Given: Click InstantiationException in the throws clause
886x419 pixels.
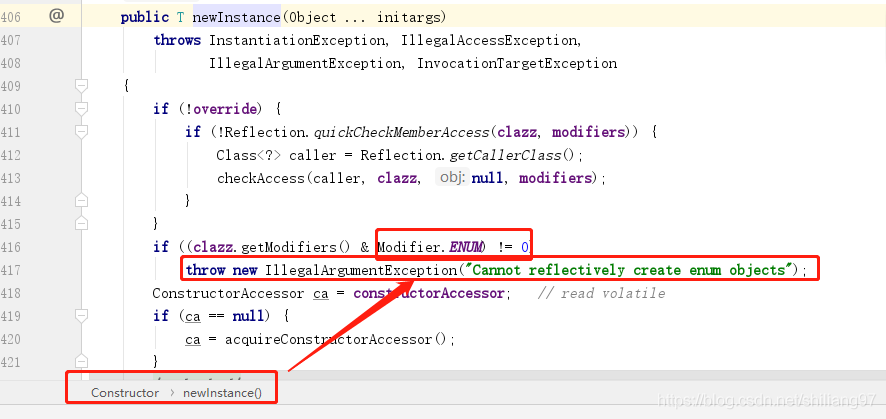Looking at the screenshot, I should (x=298, y=41).
